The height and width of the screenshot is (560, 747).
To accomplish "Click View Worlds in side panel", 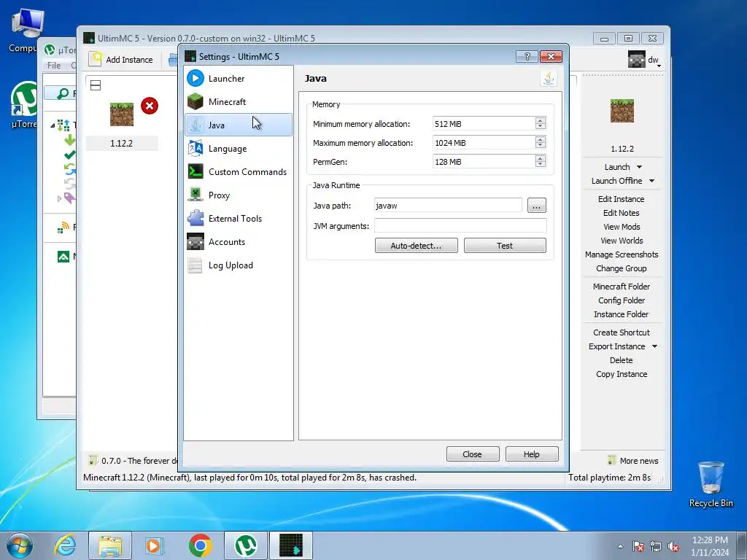I will 622,241.
